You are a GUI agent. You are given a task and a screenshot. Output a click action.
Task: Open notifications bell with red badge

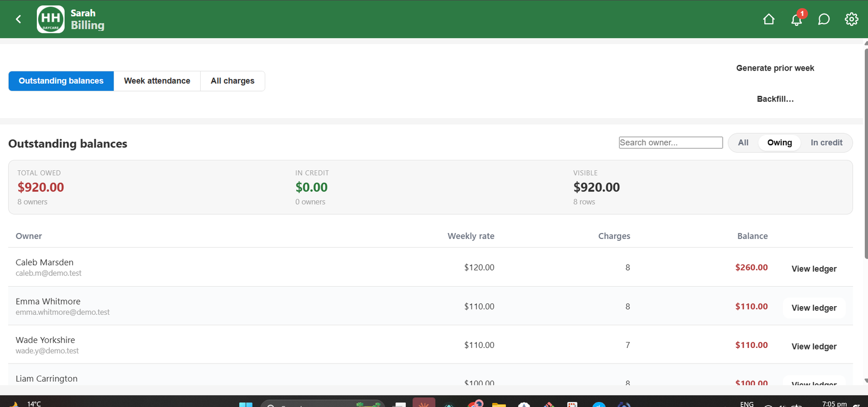[x=797, y=20]
